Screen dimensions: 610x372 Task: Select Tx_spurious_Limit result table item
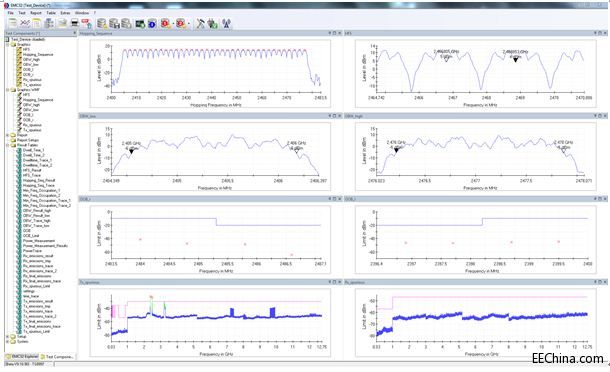coord(36,332)
